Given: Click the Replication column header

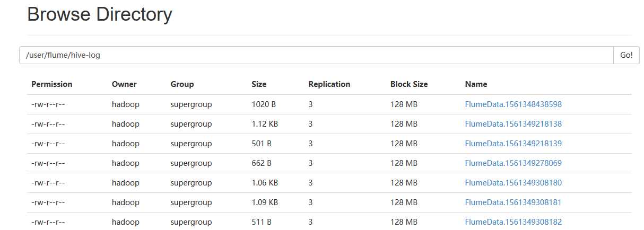Looking at the screenshot, I should [329, 84].
